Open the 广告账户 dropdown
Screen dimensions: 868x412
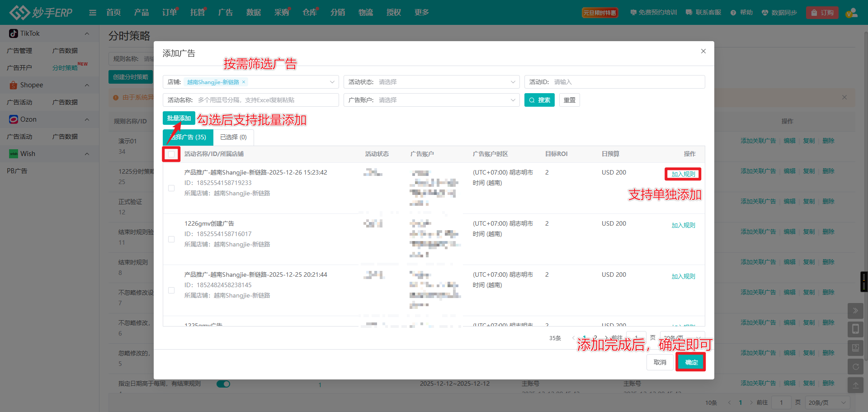pyautogui.click(x=431, y=100)
